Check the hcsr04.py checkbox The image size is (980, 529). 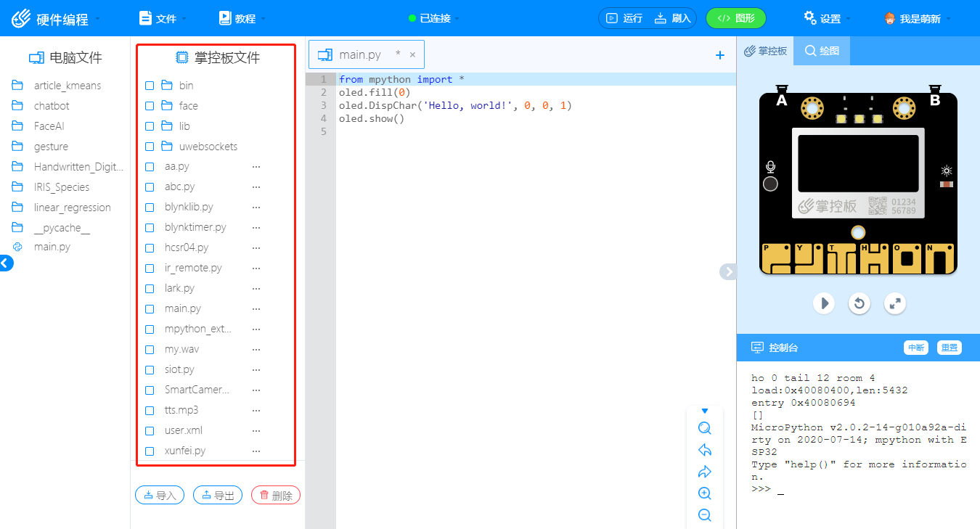coord(150,248)
